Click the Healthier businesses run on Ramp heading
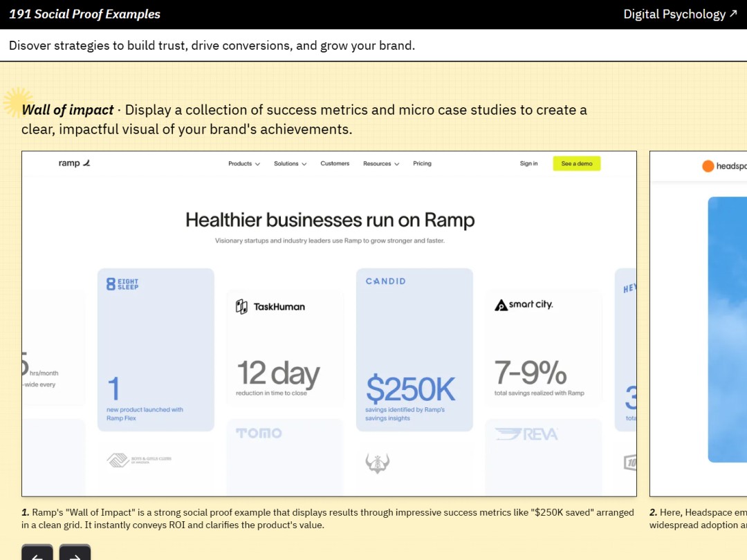 (x=330, y=220)
